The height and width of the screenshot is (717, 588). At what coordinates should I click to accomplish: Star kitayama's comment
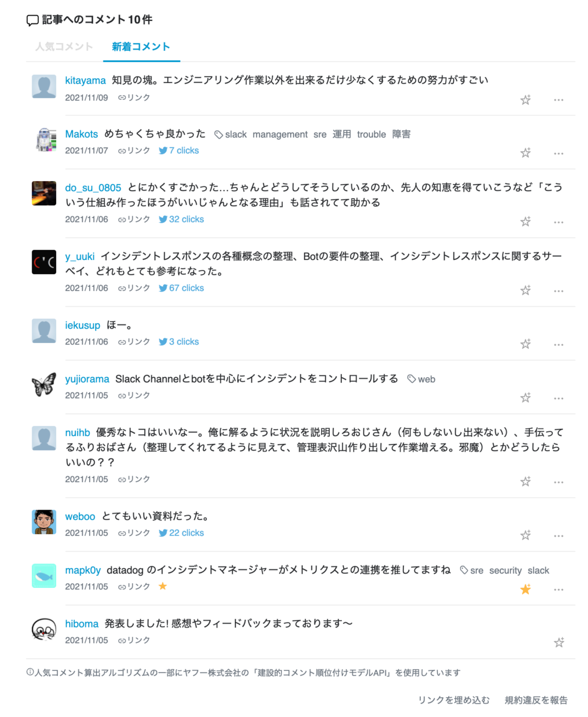pyautogui.click(x=525, y=100)
